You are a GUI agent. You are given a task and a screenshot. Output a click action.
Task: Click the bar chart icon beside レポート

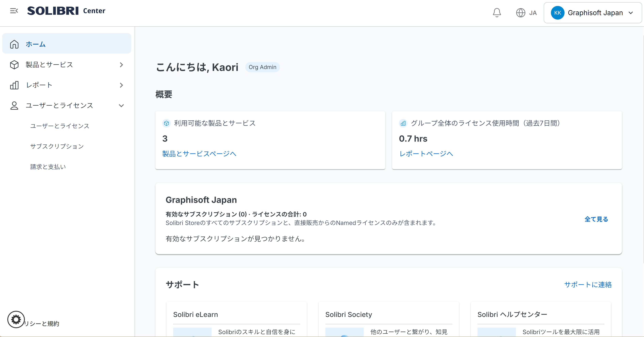[x=14, y=85]
